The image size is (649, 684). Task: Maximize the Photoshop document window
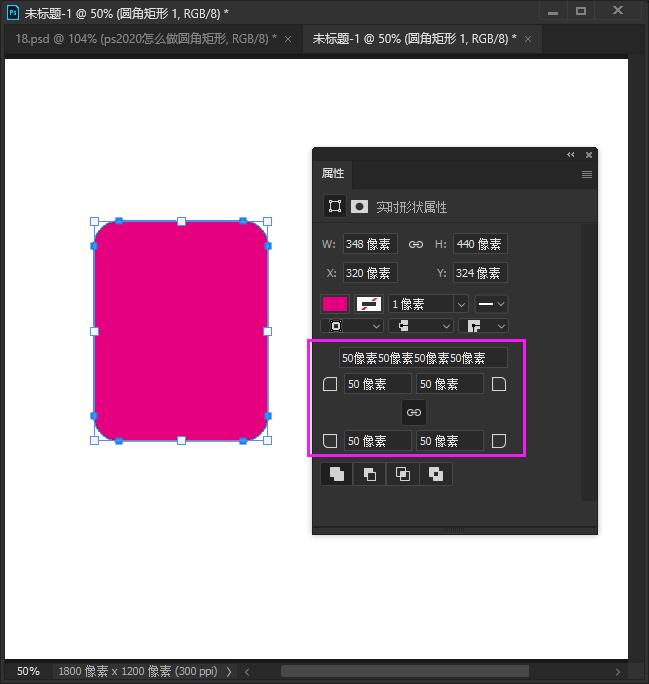click(581, 11)
